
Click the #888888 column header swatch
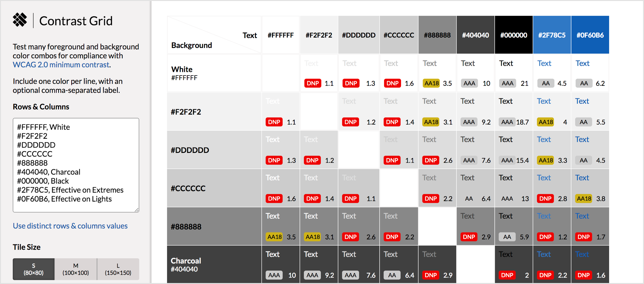tap(437, 35)
